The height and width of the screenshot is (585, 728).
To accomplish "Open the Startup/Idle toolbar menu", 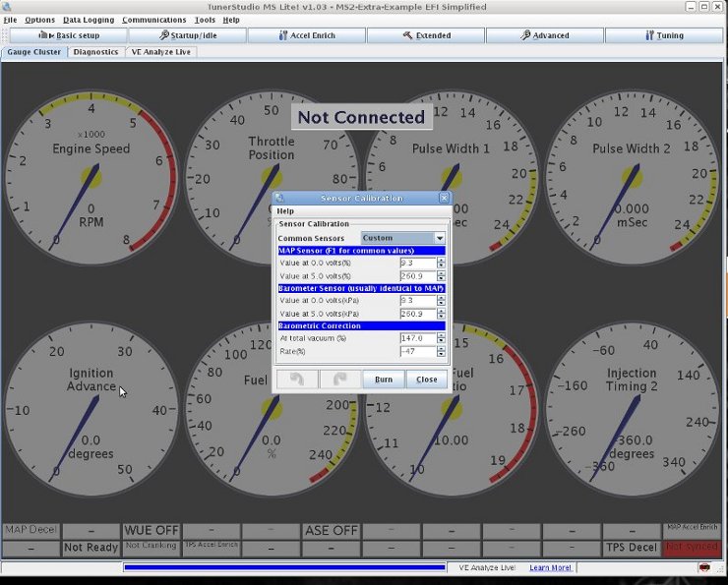I will tap(187, 35).
